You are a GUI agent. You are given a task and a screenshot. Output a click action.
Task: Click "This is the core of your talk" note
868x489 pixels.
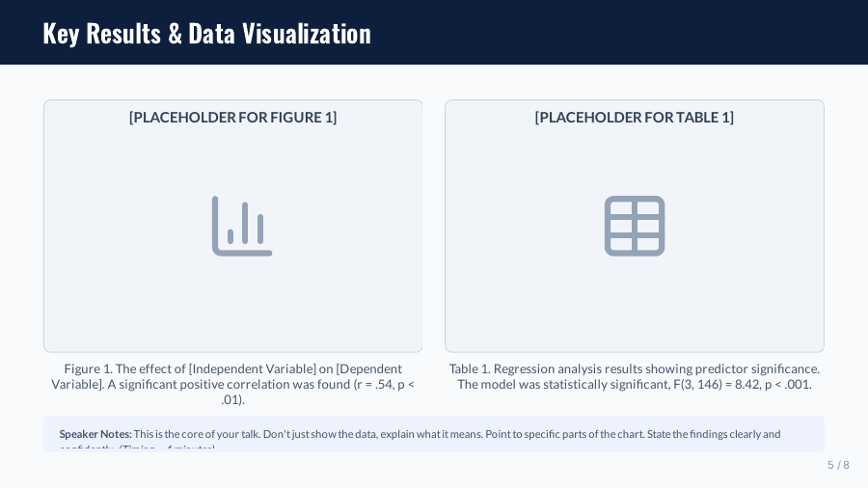[x=197, y=434]
